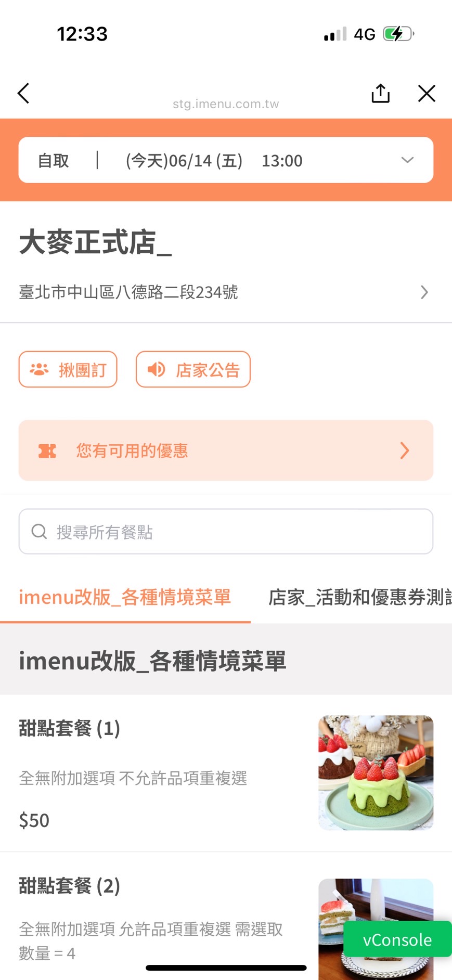Expand the pickup time dropdown chevron
Image resolution: width=452 pixels, height=980 pixels.
click(x=407, y=160)
